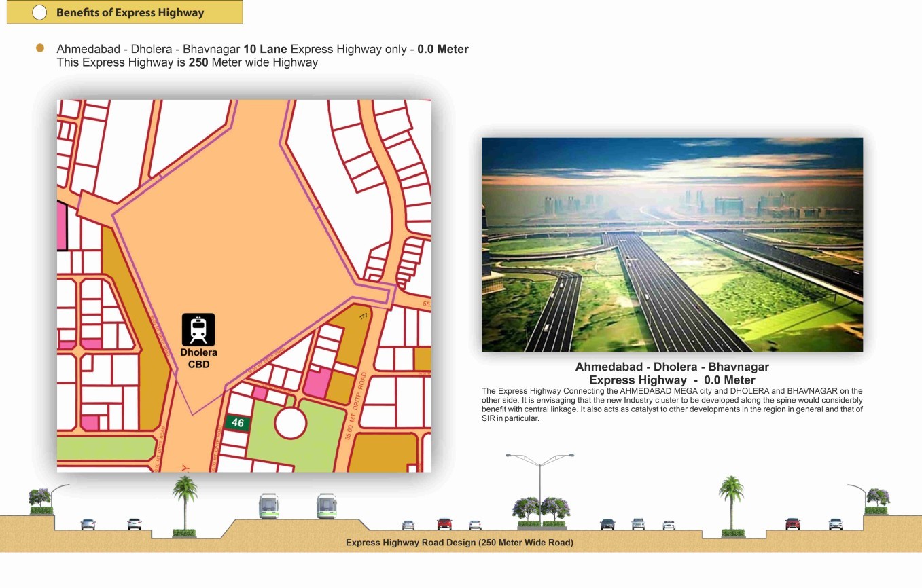Viewport: 922px width, 588px height.
Task: Click plot number 177 on the map
Action: pyautogui.click(x=363, y=316)
